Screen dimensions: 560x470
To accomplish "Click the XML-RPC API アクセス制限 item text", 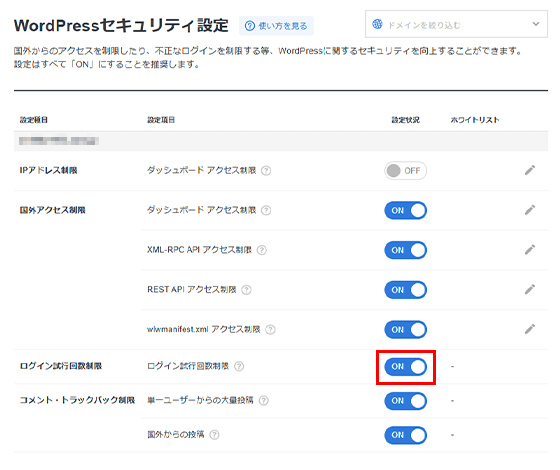I will (199, 250).
